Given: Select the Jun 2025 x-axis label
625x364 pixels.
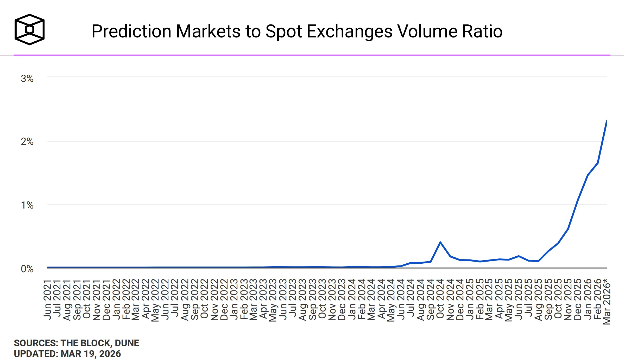Looking at the screenshot, I should tap(519, 299).
